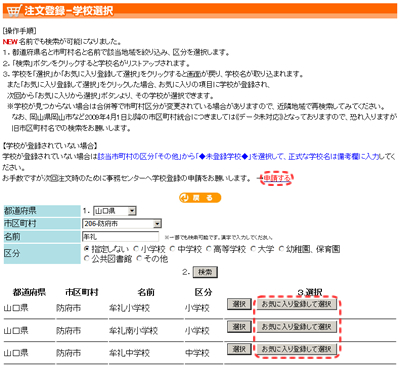Click 選択 button for 牟礼中学校
The image size is (400, 370).
[x=239, y=349]
